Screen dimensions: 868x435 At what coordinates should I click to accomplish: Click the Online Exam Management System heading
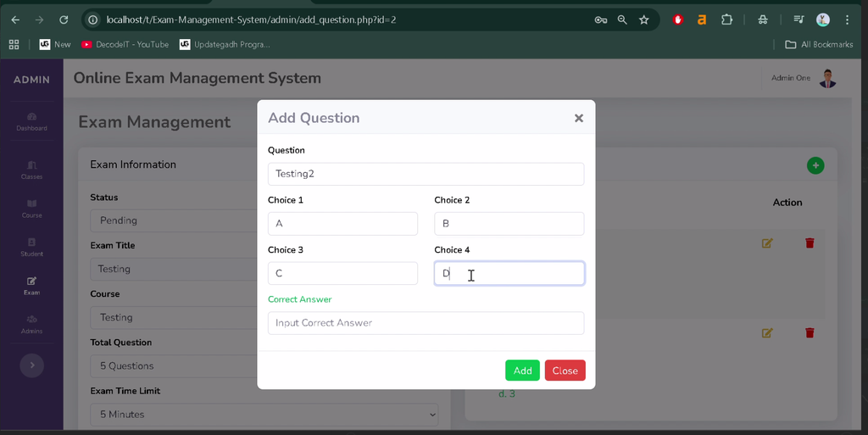(x=197, y=78)
